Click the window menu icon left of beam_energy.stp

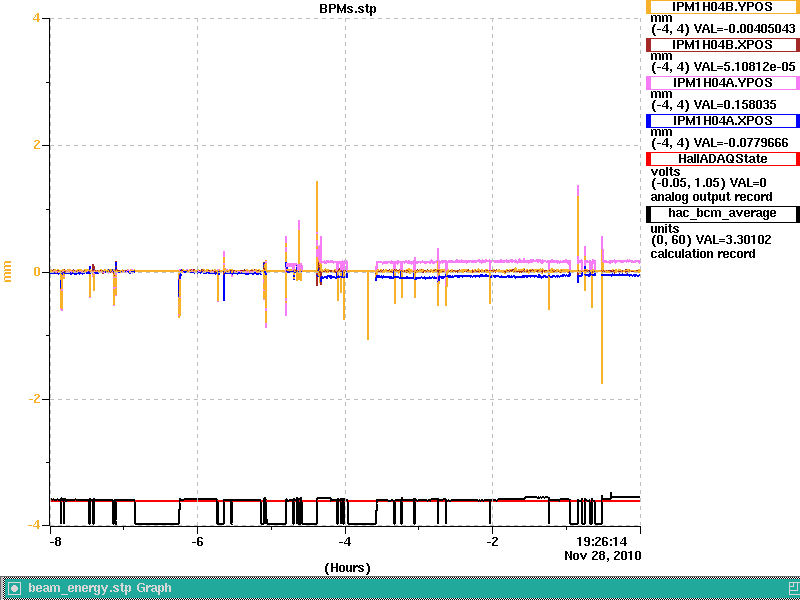point(14,589)
